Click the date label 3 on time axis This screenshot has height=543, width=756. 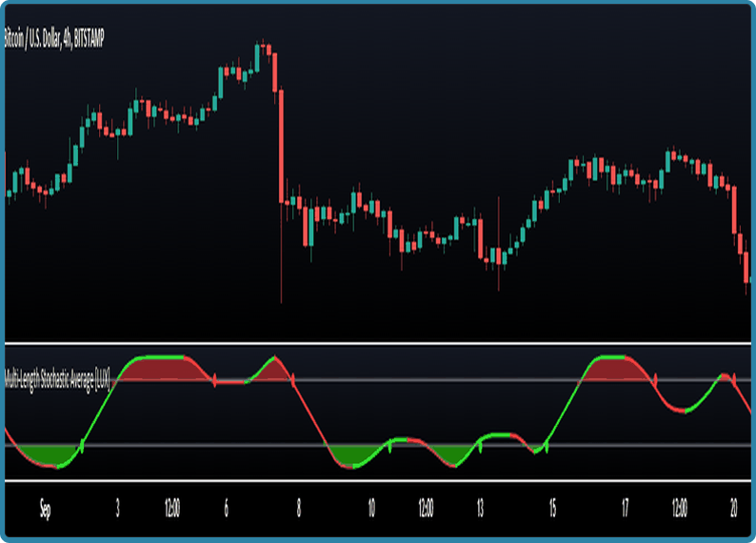118,509
